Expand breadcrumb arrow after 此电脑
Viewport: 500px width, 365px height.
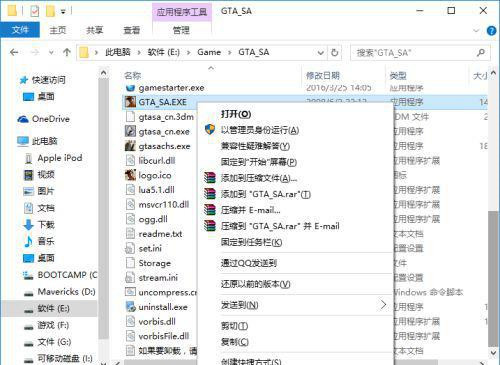[139, 53]
